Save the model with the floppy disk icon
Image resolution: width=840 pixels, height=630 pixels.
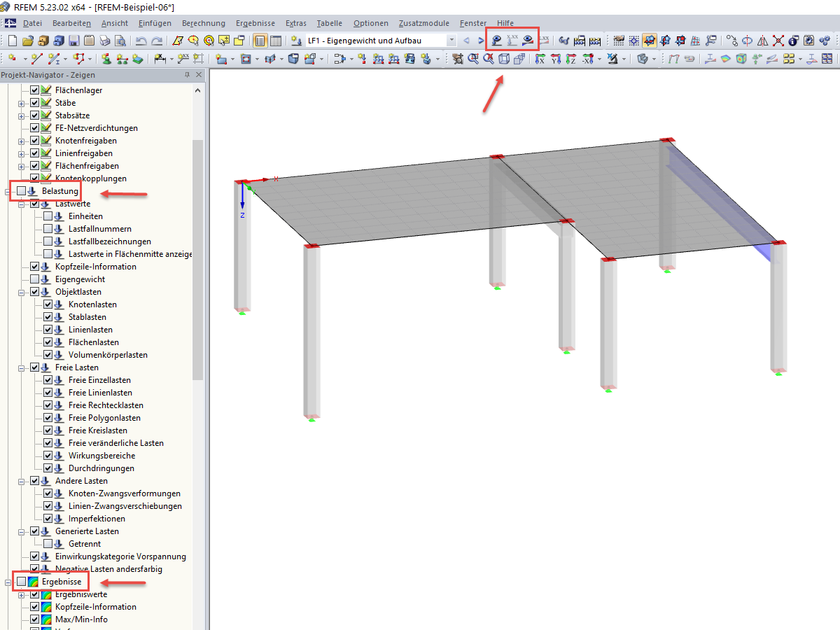(x=73, y=41)
